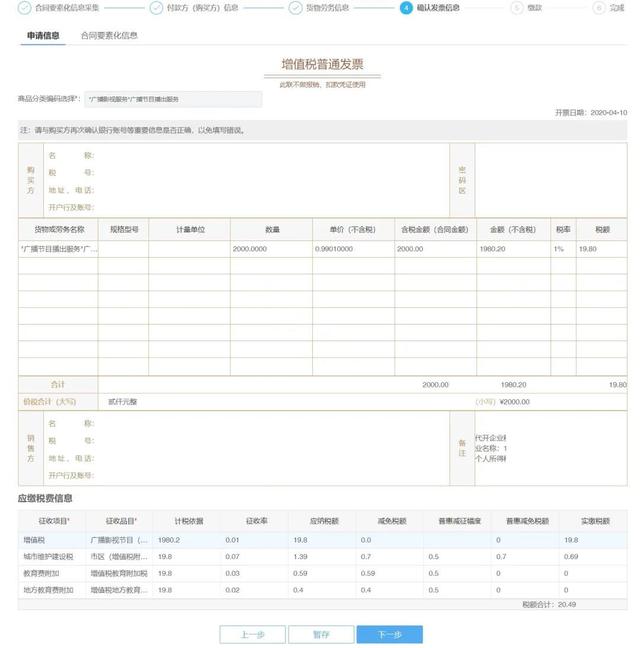
Task: Click the quantity cell 2000.0000
Action: [271, 249]
